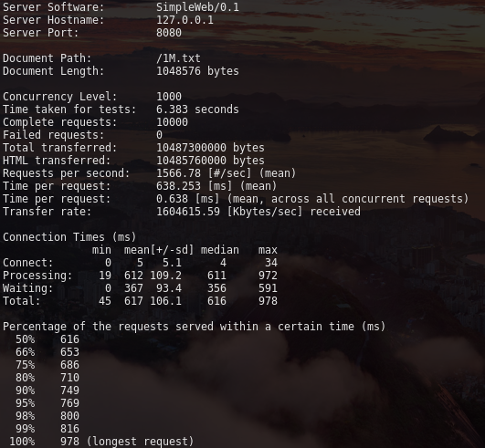This screenshot has width=485, height=448.
Task: Click the Processing row label
Action: tap(37, 276)
